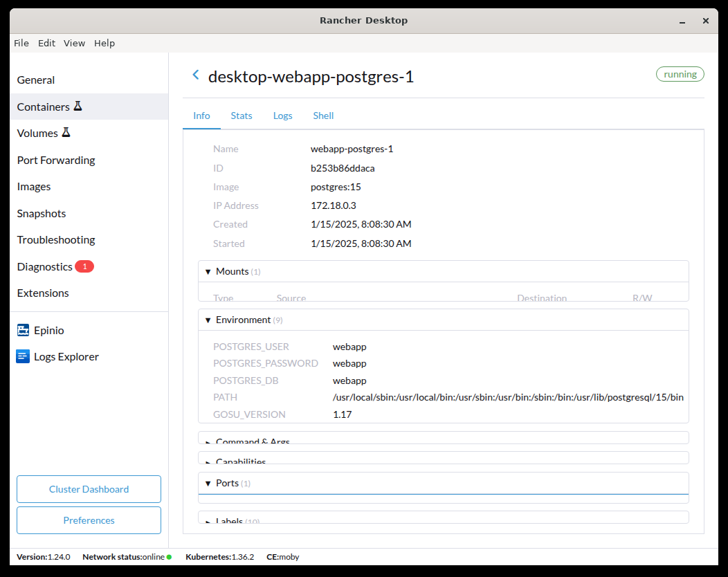
Task: Open the Cluster Dashboard
Action: tap(89, 489)
